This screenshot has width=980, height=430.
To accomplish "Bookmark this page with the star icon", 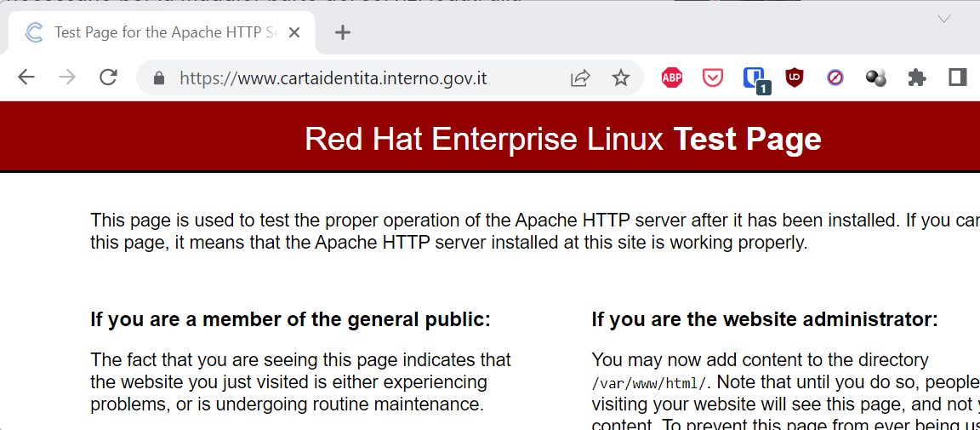I will click(621, 77).
